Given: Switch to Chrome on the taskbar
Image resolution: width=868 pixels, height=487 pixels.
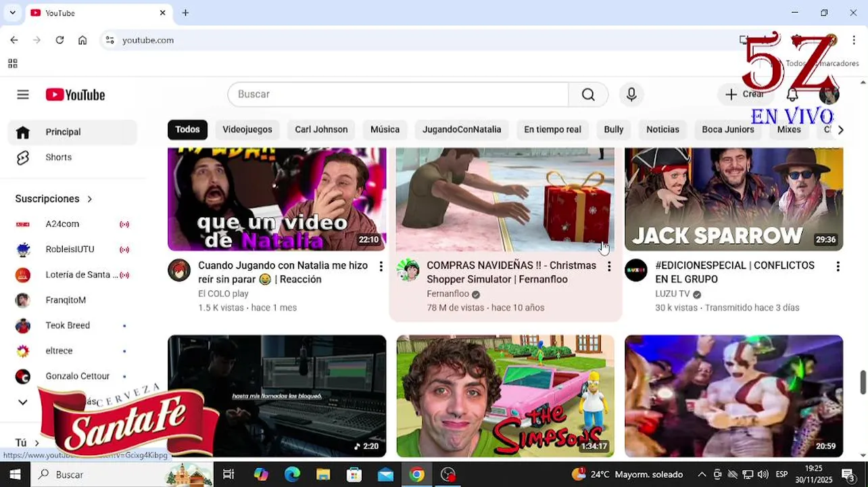Looking at the screenshot, I should tap(417, 474).
